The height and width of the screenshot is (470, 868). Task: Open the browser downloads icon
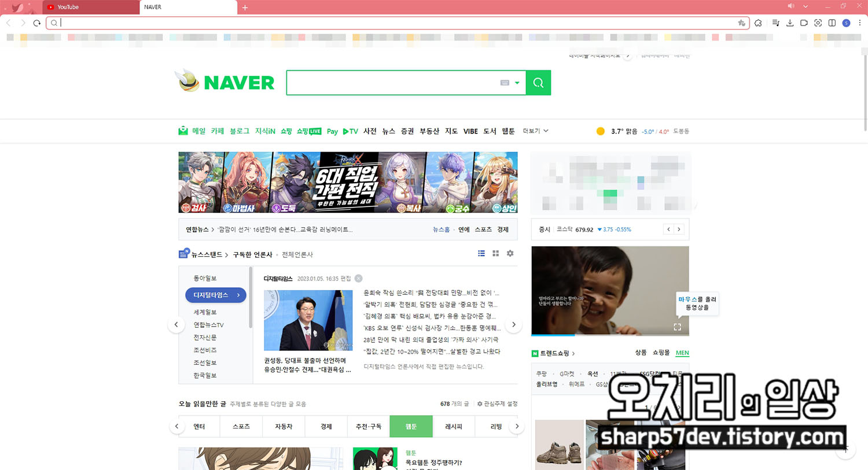[x=790, y=23]
